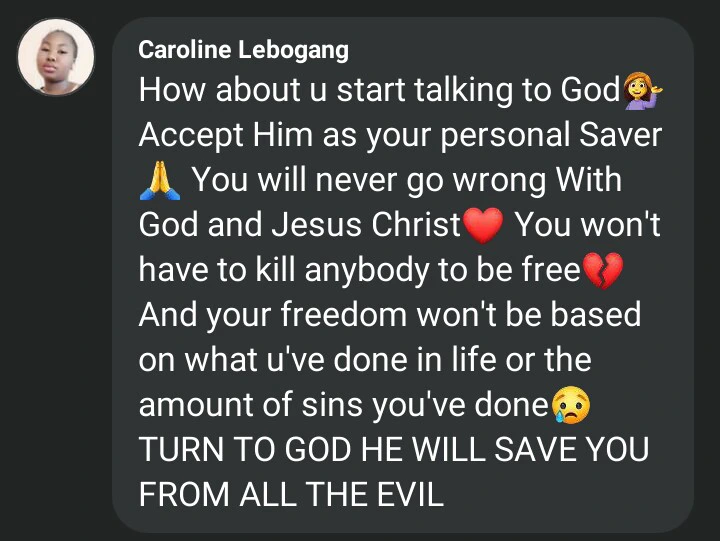Select the words 'You won't' after the heart
Screen dimensions: 720x541
(x=588, y=225)
